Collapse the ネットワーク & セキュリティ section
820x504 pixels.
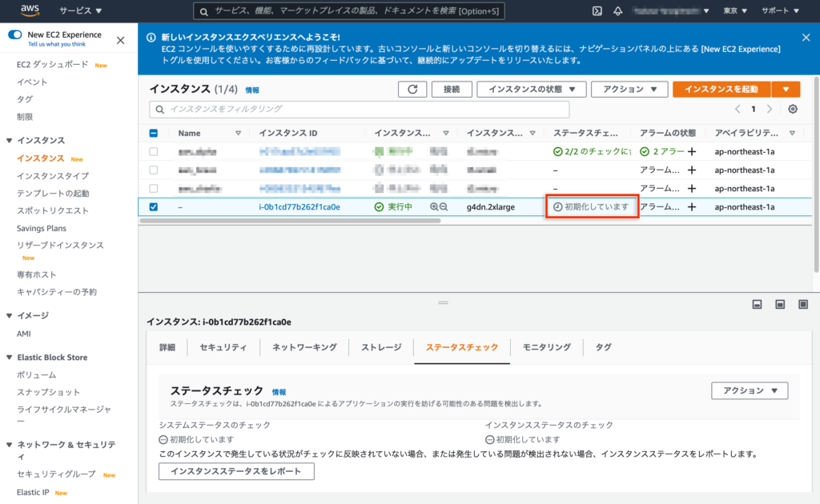(9, 445)
